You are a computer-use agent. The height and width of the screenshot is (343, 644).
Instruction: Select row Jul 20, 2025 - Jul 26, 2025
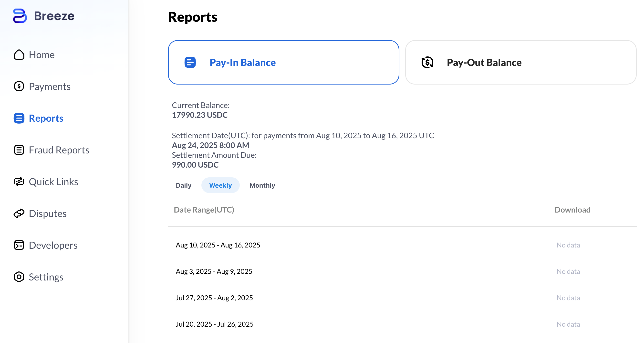402,324
